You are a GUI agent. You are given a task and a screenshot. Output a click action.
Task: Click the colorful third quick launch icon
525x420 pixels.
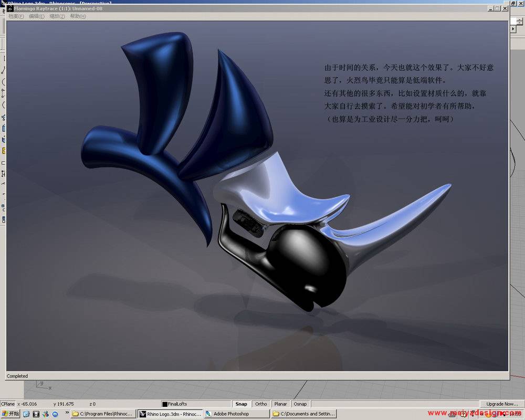tap(46, 414)
